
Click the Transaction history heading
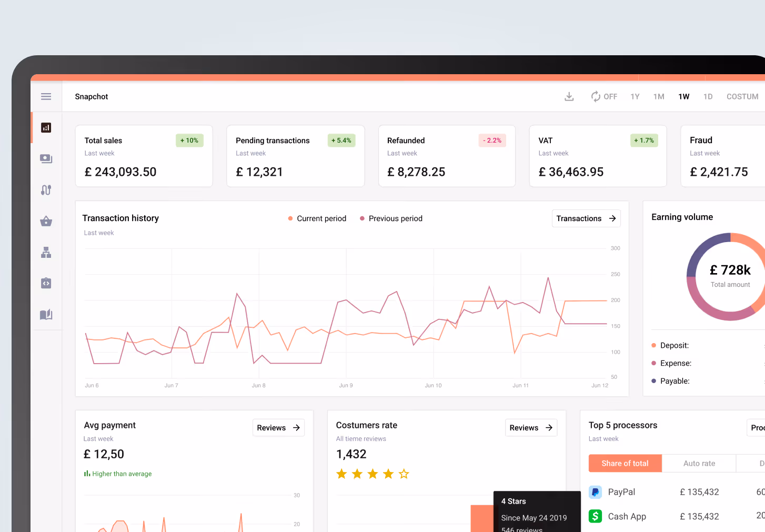click(x=120, y=218)
